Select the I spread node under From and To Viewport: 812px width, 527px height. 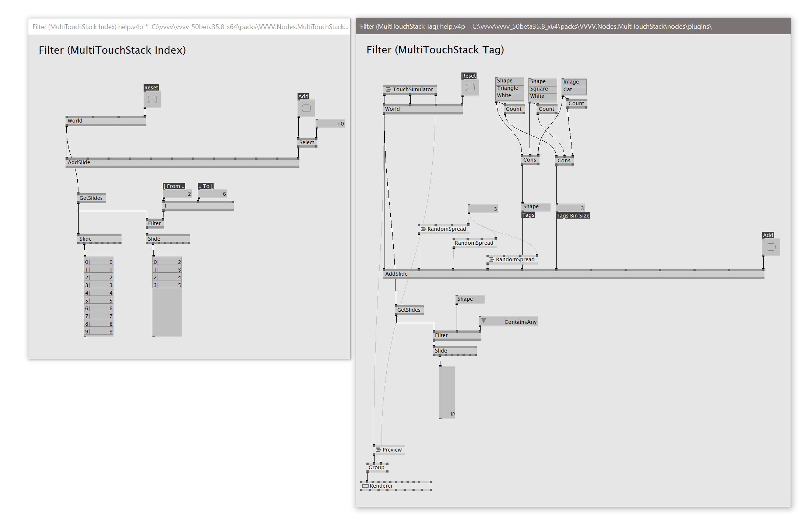[x=198, y=206]
